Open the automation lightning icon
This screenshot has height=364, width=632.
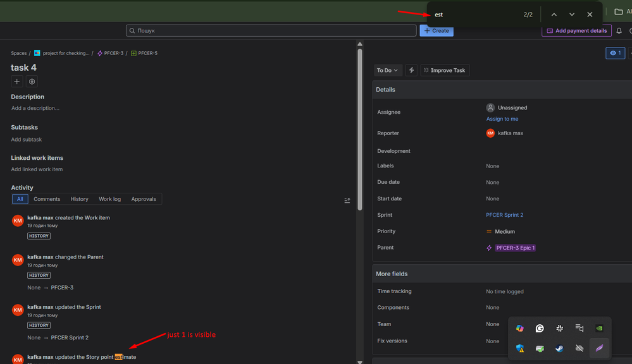pos(411,71)
